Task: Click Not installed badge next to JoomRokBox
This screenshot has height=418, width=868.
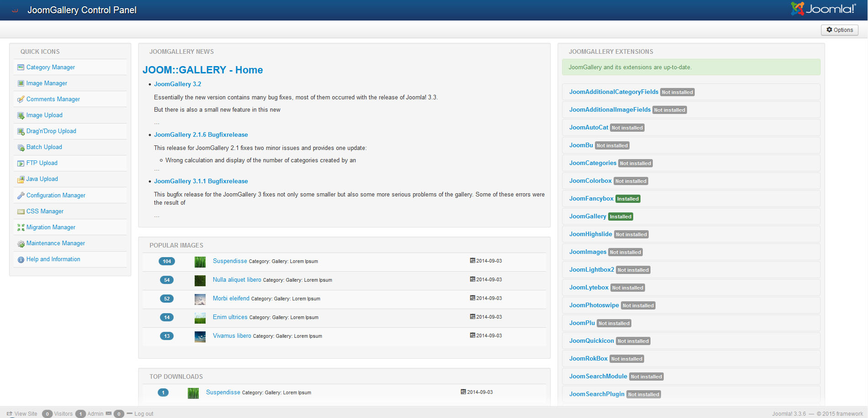Action: 626,359
